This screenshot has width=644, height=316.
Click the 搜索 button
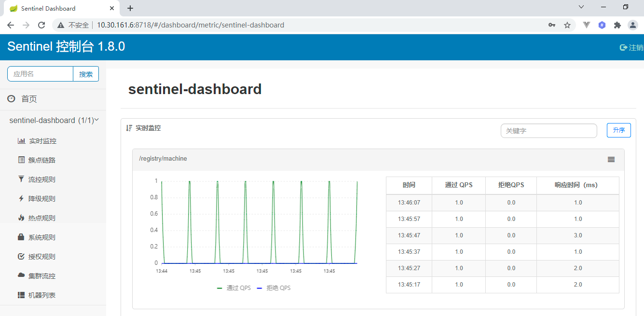pos(86,74)
